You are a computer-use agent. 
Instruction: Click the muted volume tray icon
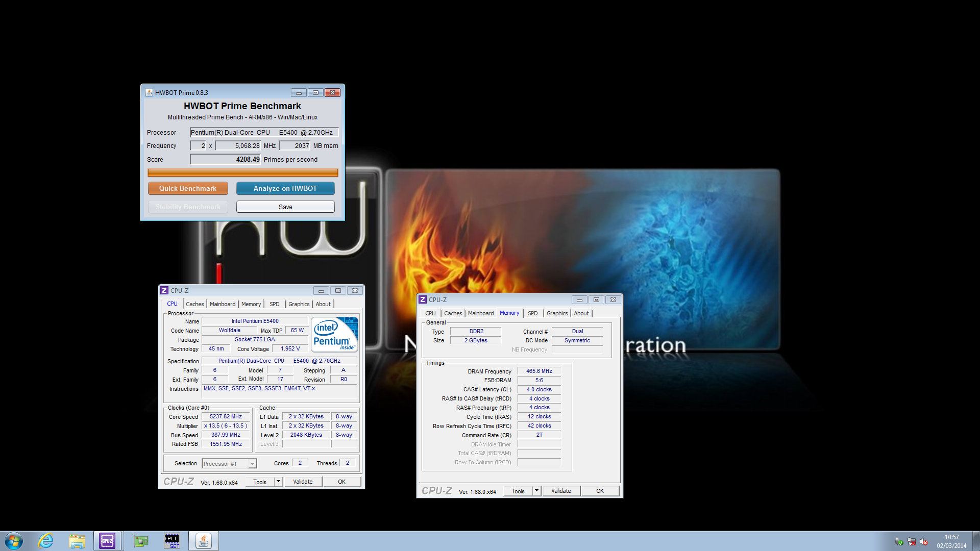pos(924,541)
